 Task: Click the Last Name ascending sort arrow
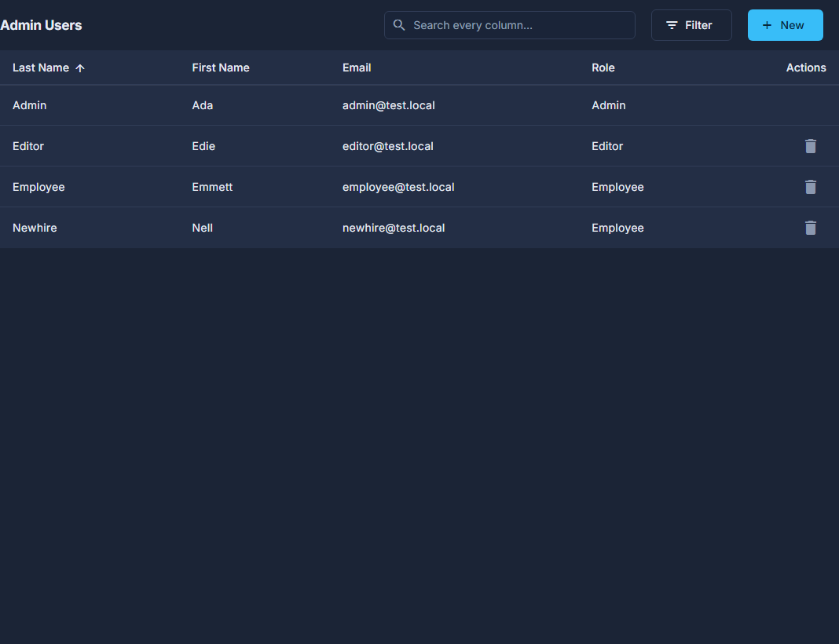pyautogui.click(x=79, y=68)
